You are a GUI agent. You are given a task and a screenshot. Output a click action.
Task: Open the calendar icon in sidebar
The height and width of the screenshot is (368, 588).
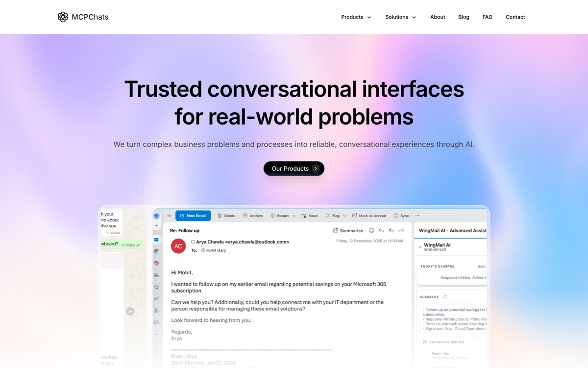pos(156,251)
